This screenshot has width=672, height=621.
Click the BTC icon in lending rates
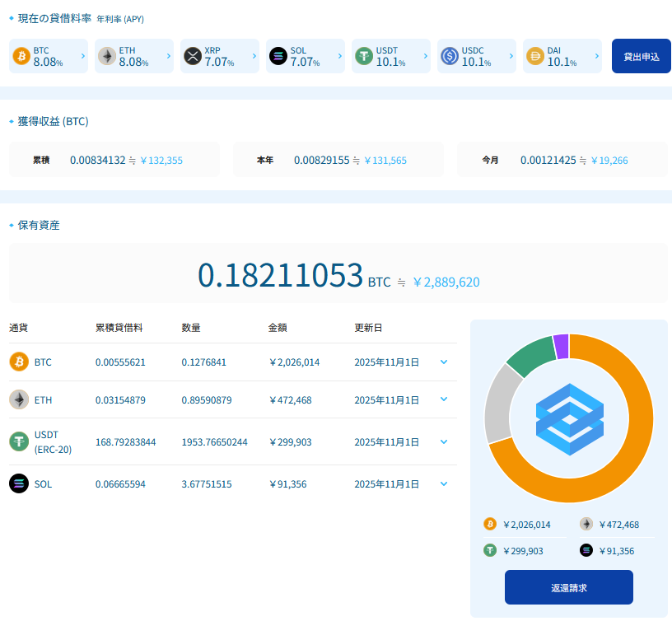coord(21,56)
